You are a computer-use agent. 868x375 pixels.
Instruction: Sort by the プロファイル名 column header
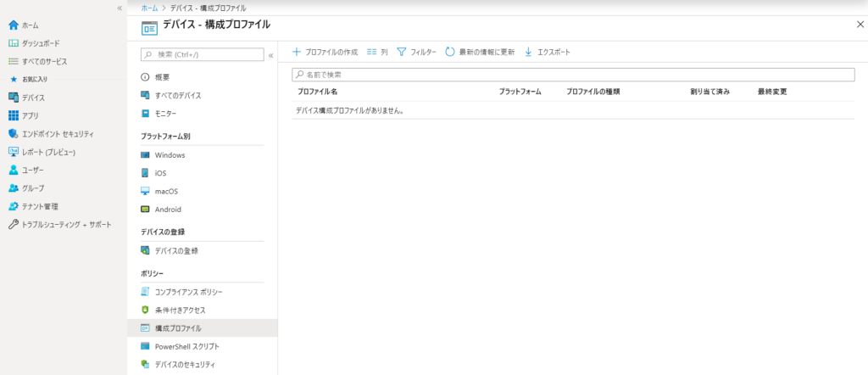317,92
